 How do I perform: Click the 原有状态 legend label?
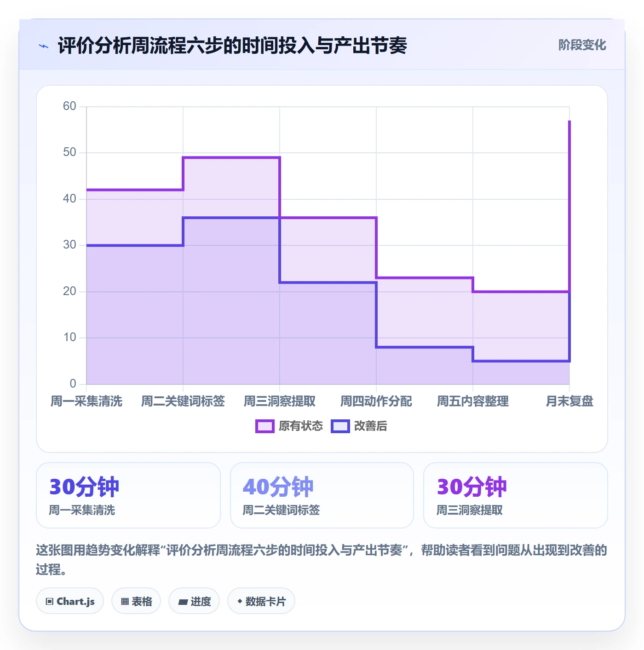click(x=301, y=426)
